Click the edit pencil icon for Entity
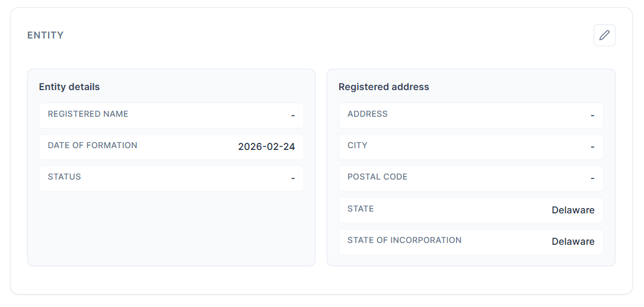644x307 pixels. 604,36
